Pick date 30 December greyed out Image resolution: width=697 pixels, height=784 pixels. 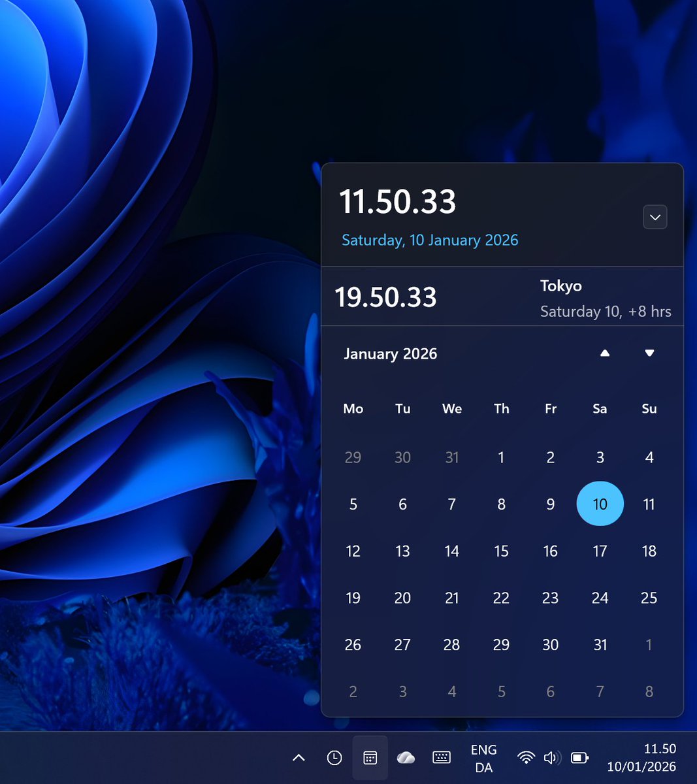[402, 457]
